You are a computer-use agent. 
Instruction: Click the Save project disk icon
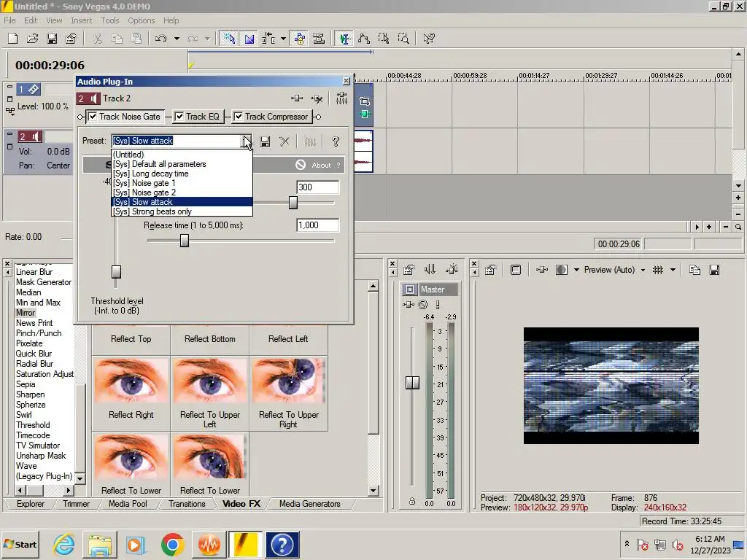[52, 39]
